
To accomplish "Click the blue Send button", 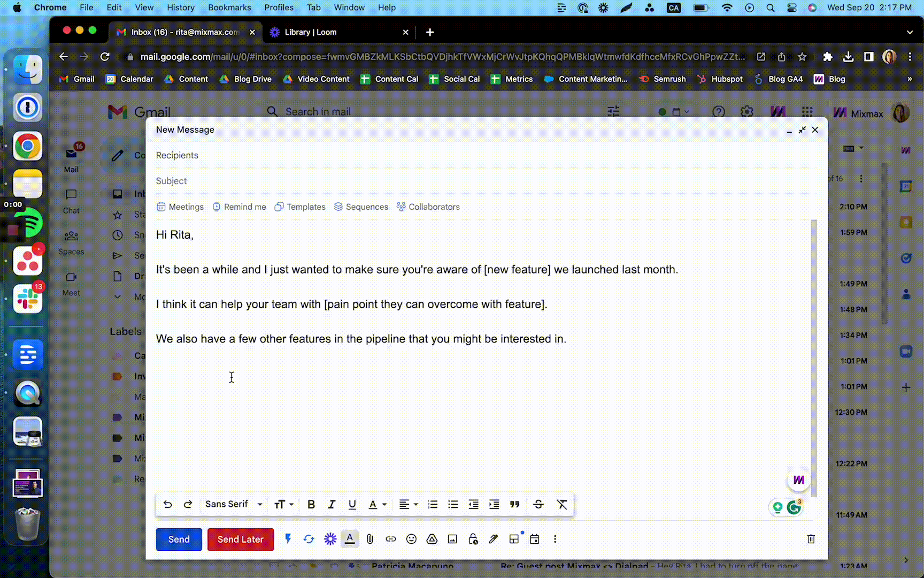I will click(179, 539).
